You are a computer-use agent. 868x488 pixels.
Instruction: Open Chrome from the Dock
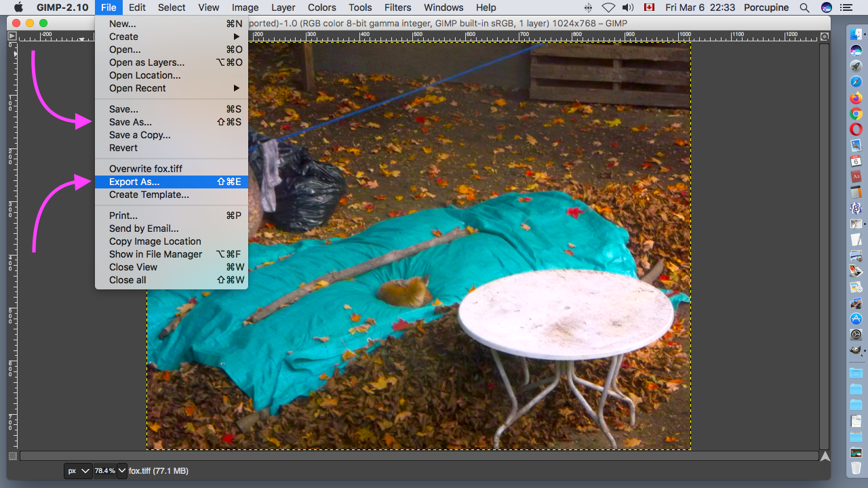click(856, 113)
